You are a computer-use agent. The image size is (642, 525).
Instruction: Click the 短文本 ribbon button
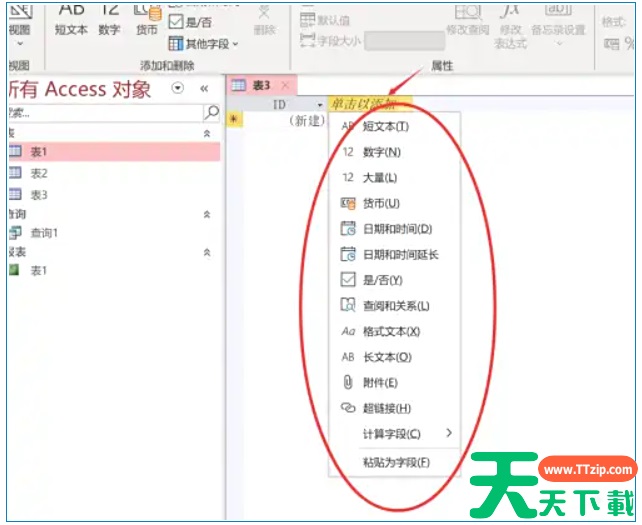71,19
